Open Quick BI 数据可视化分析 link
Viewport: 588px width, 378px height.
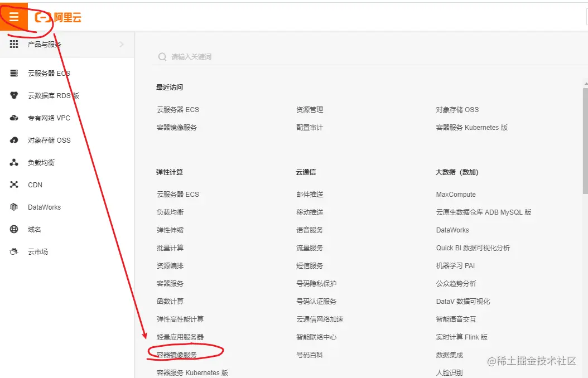[x=473, y=248]
